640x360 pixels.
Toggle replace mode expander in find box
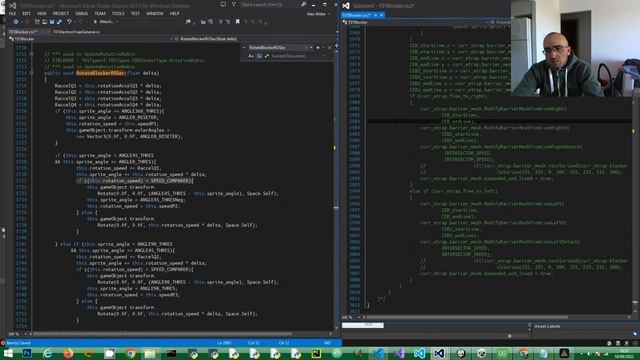[244, 47]
